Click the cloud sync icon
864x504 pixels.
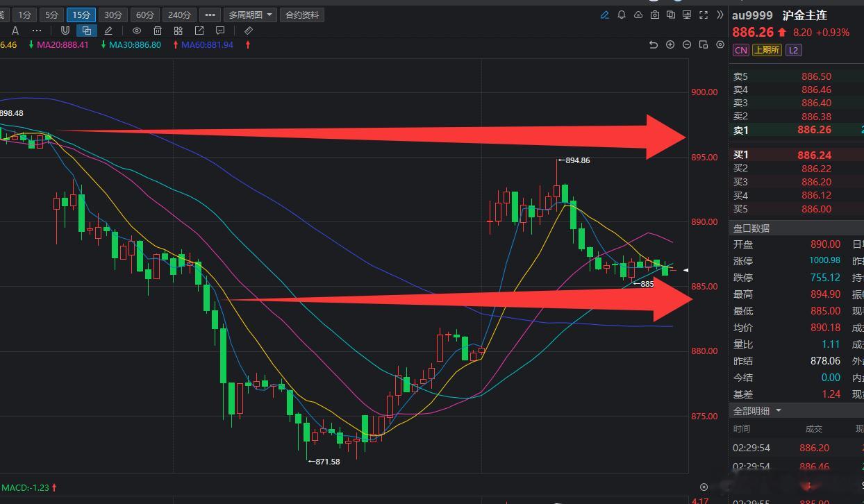638,15
